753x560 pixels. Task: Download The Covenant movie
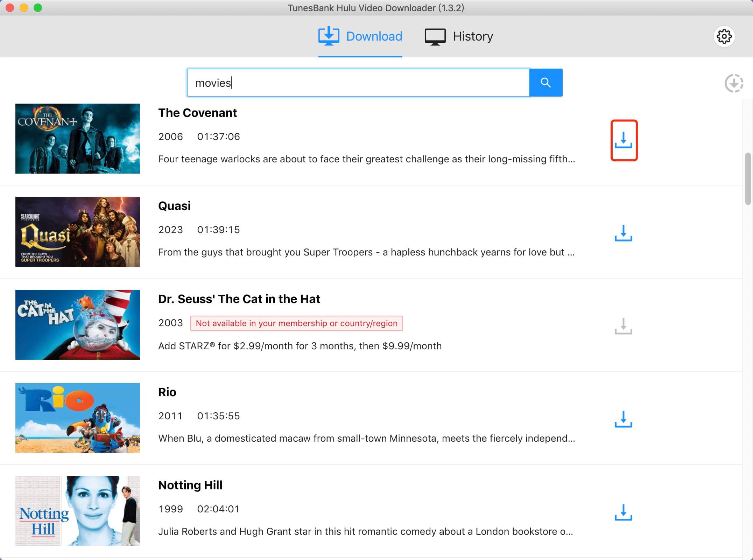(x=624, y=140)
